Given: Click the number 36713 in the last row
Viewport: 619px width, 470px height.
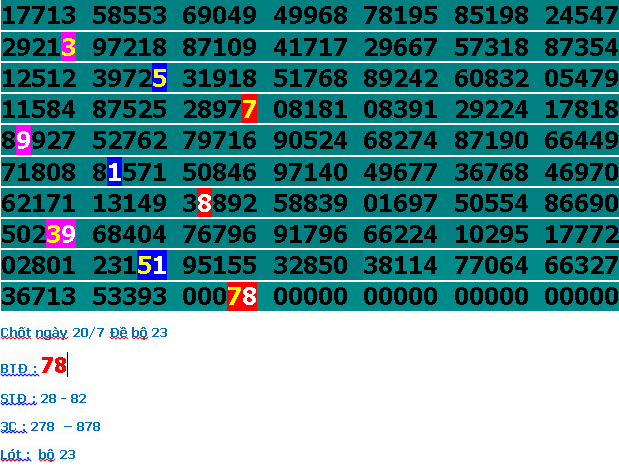Looking at the screenshot, I should pyautogui.click(x=39, y=297).
